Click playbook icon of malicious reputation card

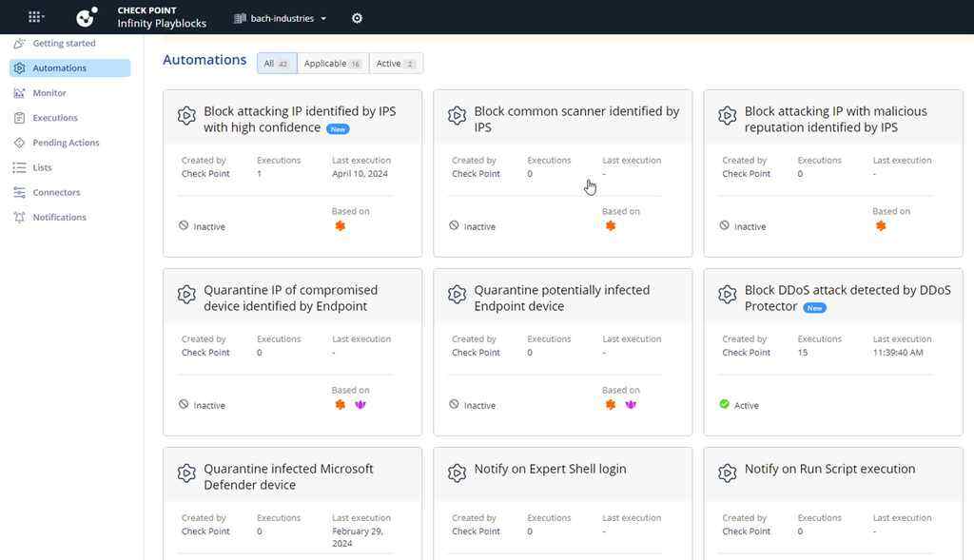[727, 115]
